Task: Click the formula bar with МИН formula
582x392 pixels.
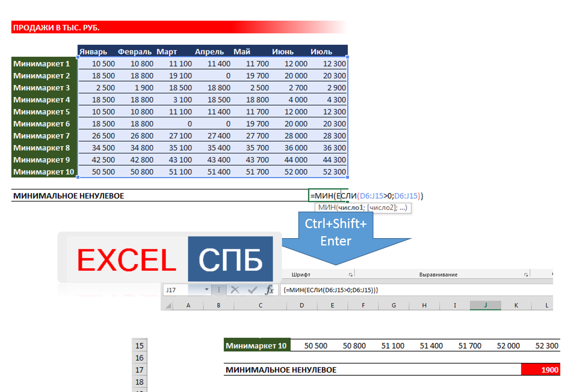Action: [416, 290]
